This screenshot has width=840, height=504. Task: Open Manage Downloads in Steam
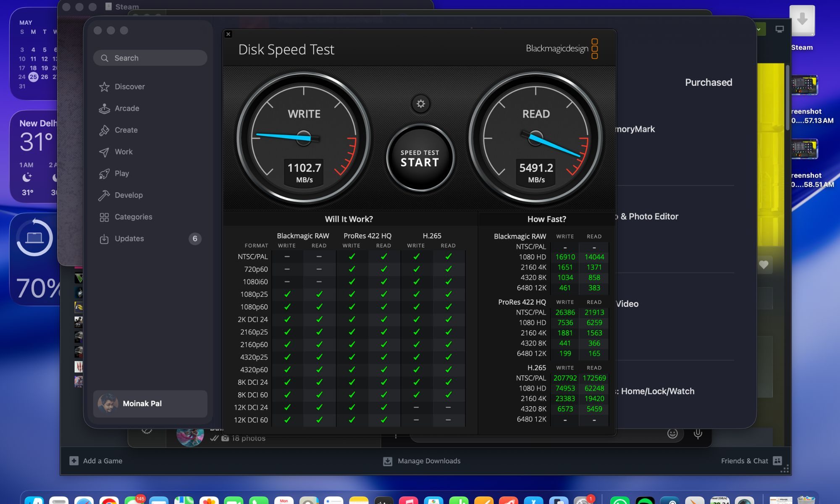[x=422, y=461]
